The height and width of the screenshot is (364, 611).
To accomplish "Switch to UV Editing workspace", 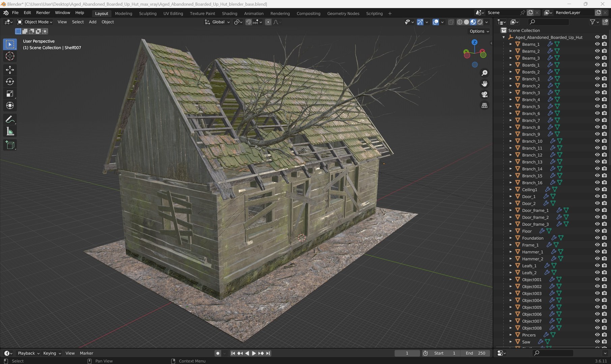I will [x=173, y=13].
